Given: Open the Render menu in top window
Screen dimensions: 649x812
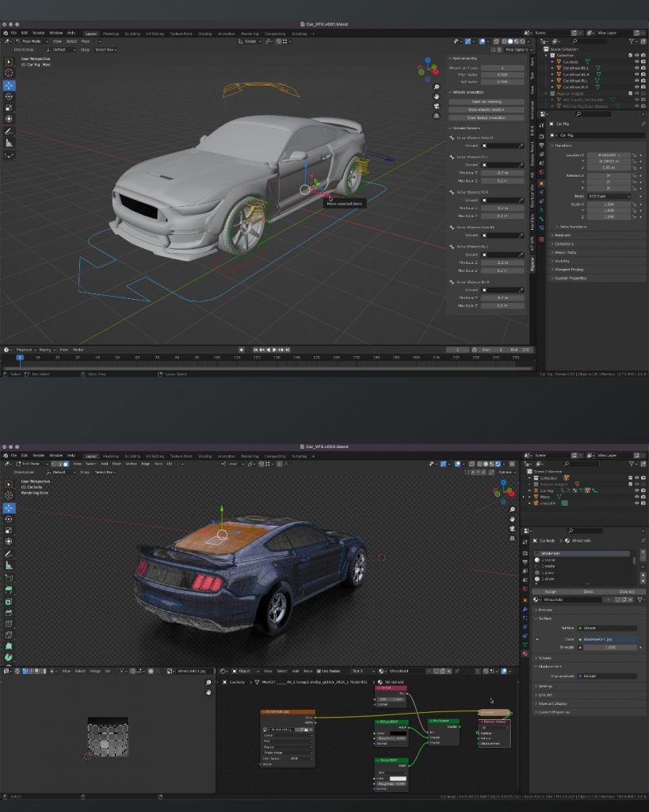Looking at the screenshot, I should tap(38, 33).
